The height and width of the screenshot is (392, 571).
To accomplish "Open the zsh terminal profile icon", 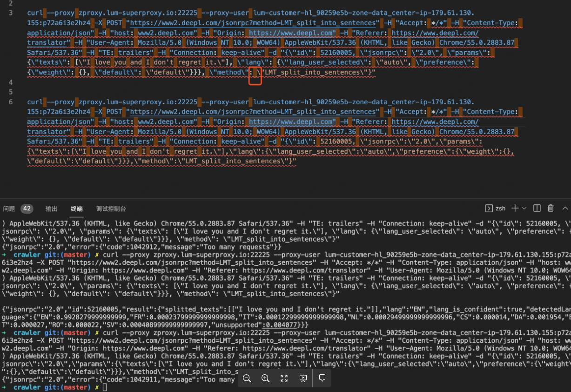I will pos(489,208).
